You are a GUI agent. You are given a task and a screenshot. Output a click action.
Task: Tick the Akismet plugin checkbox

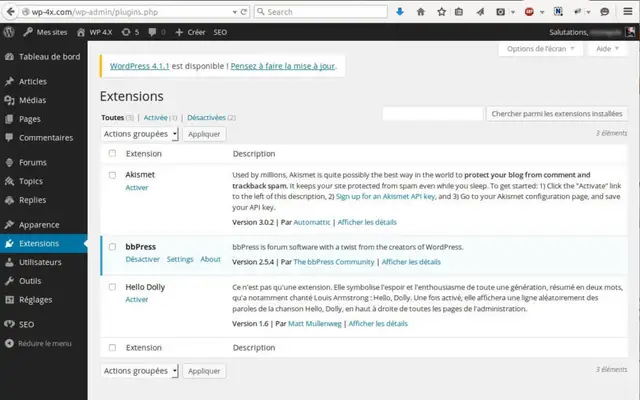[112, 175]
